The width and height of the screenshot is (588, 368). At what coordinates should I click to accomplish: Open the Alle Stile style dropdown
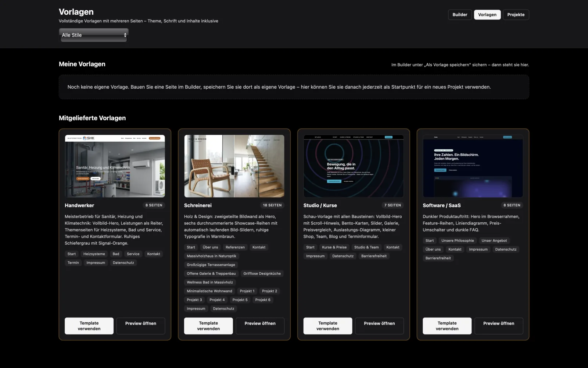pyautogui.click(x=94, y=35)
